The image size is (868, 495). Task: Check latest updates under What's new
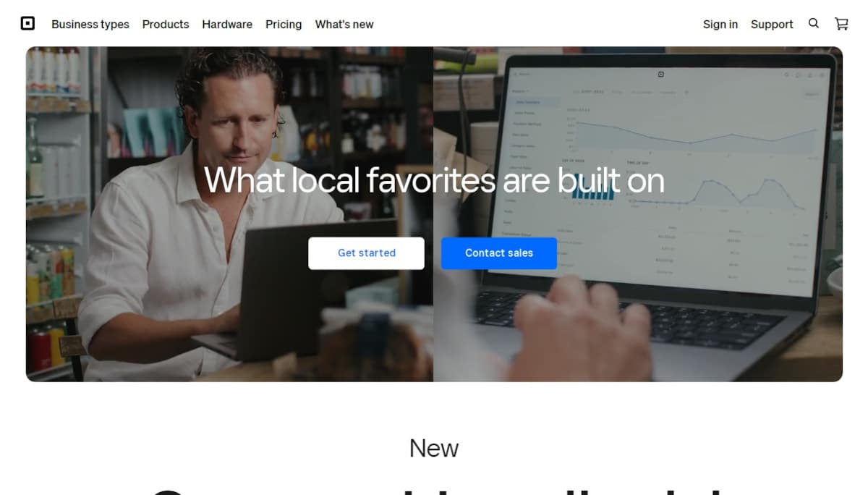click(344, 24)
